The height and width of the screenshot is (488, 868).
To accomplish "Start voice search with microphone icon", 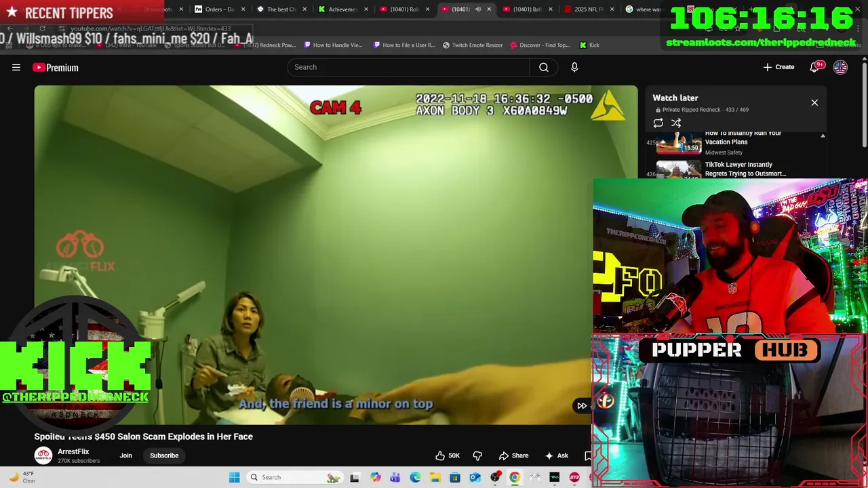I will click(574, 67).
